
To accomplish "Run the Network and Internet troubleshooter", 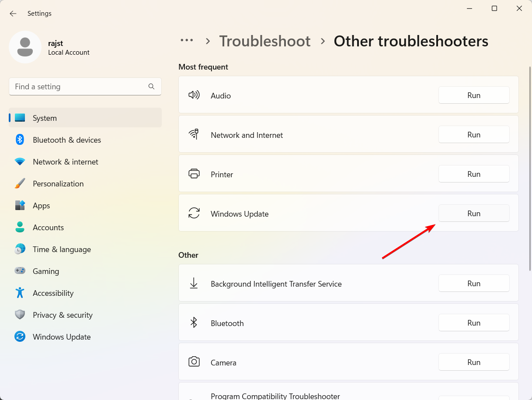I will point(474,134).
